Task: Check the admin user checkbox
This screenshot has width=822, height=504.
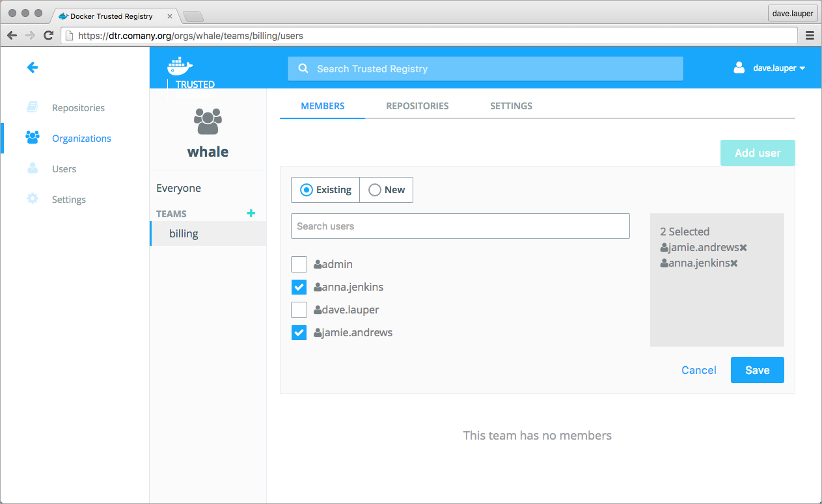Action: click(299, 264)
